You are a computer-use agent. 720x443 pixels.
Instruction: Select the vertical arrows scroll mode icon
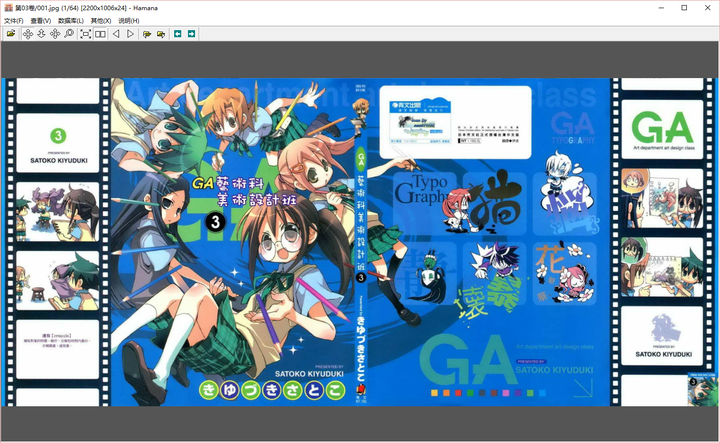click(41, 34)
